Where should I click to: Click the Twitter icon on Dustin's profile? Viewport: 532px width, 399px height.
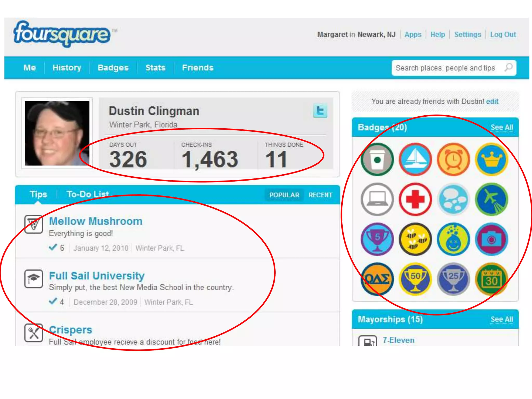(320, 111)
